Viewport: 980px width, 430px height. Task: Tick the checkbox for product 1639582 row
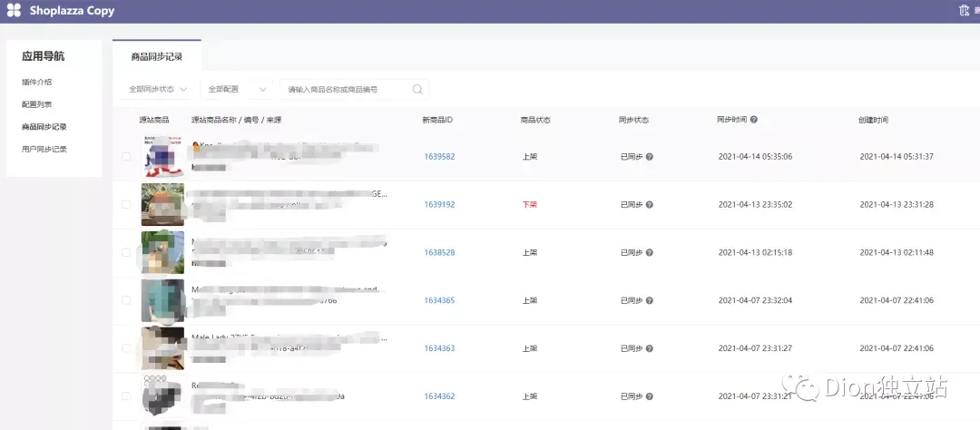[x=126, y=156]
